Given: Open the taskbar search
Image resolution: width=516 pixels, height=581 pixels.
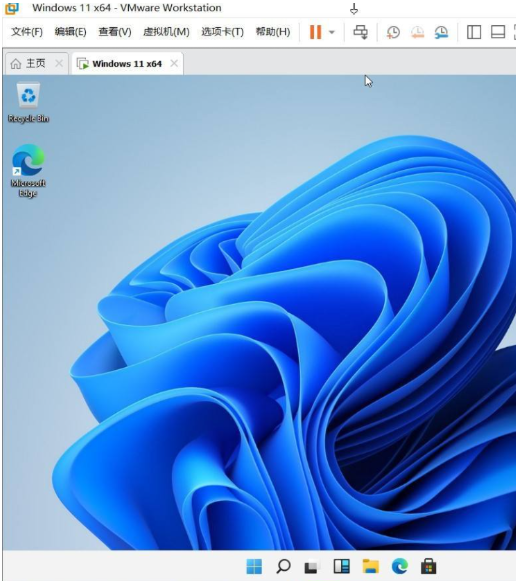Looking at the screenshot, I should coord(283,566).
